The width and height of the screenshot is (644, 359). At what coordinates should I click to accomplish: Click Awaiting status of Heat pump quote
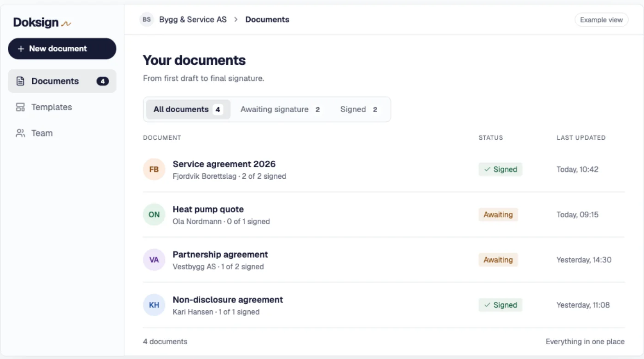click(498, 215)
